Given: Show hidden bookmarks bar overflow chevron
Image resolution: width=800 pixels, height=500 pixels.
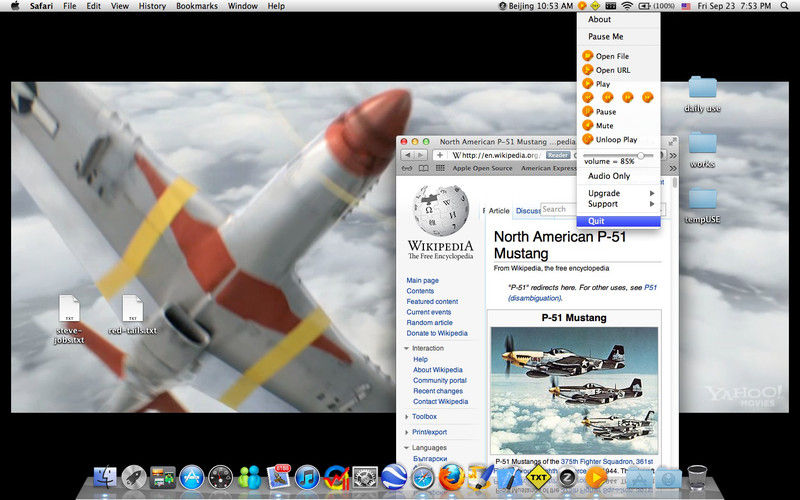Looking at the screenshot, I should 672,168.
